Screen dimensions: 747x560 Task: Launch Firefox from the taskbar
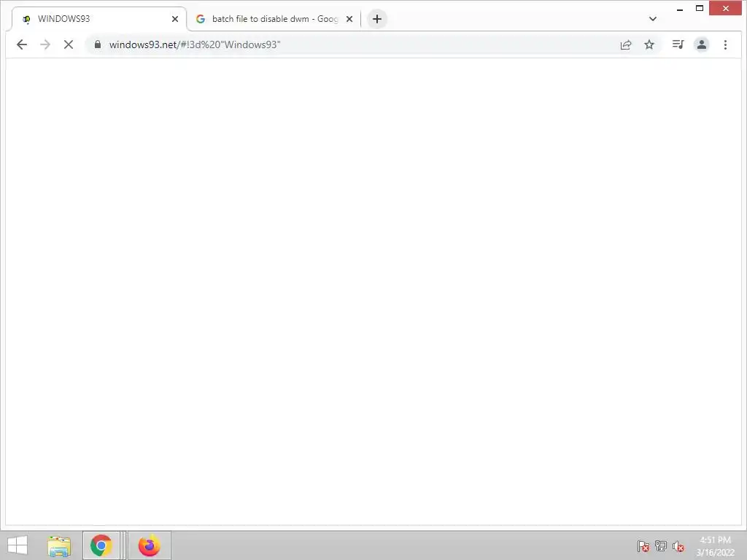(x=149, y=545)
